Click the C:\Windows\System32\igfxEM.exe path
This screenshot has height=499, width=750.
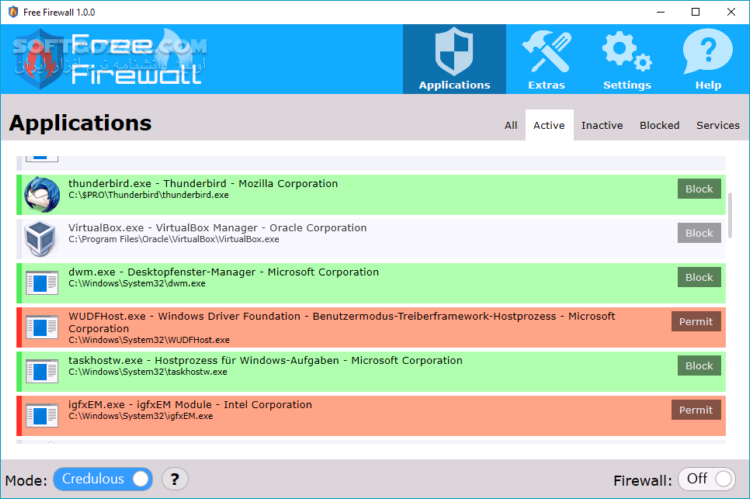coord(141,416)
